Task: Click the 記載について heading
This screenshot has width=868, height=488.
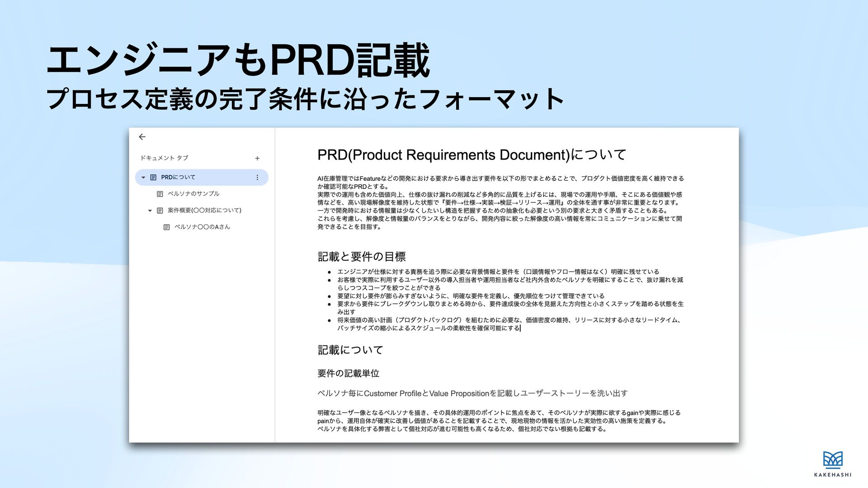Action: (350, 350)
